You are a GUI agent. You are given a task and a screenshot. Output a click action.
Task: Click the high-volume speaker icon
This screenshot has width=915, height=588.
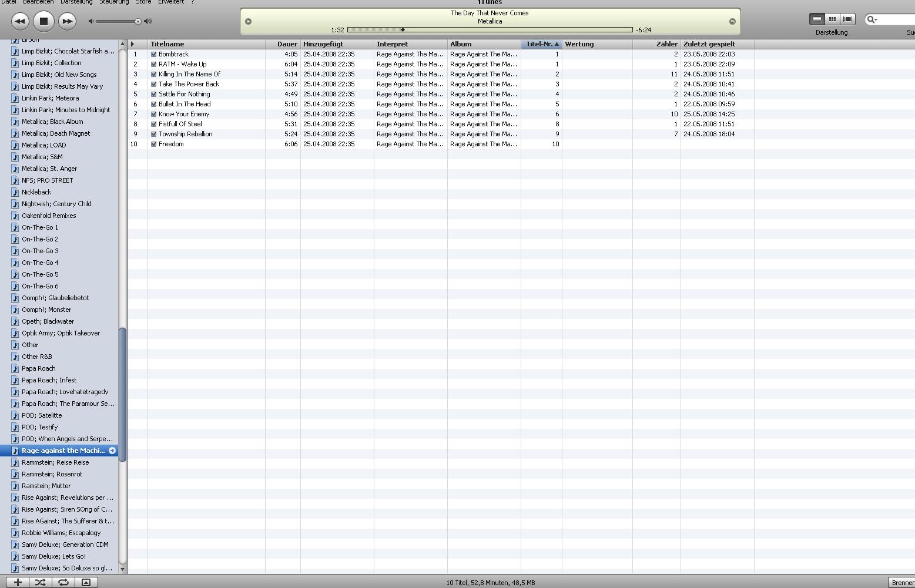point(148,21)
